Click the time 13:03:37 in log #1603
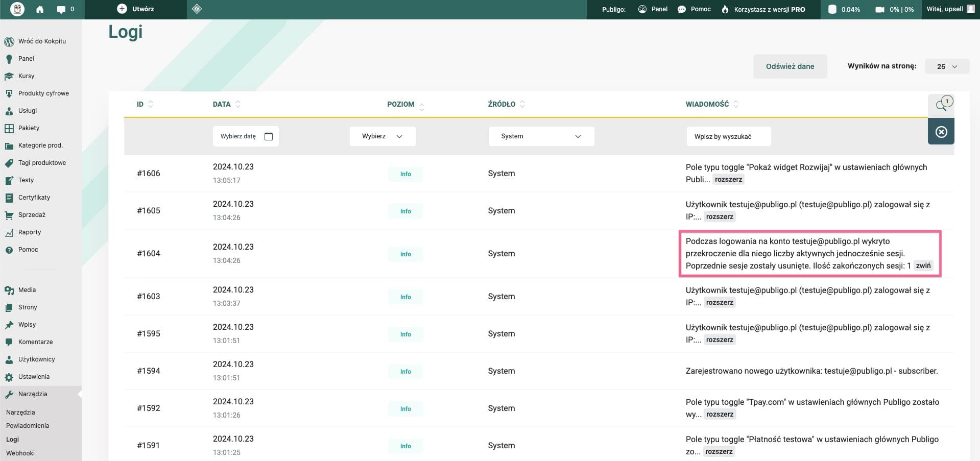Image resolution: width=980 pixels, height=461 pixels. point(227,303)
